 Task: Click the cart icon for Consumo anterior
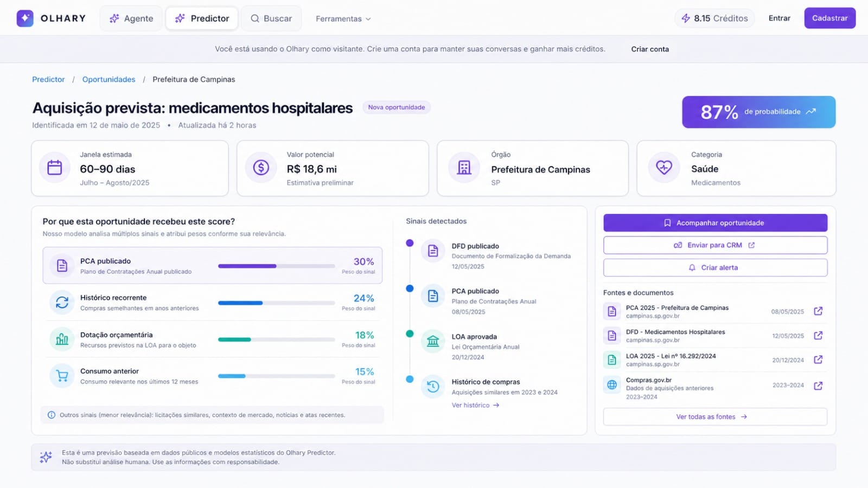(x=62, y=376)
